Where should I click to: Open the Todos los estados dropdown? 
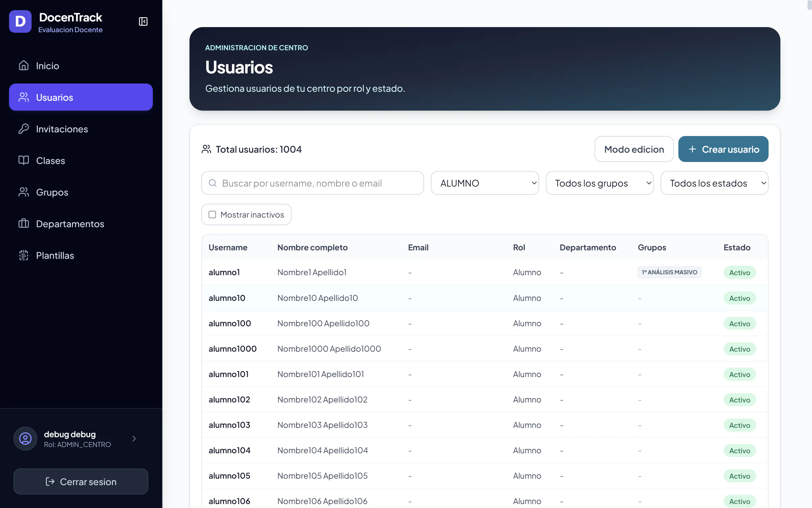(714, 183)
